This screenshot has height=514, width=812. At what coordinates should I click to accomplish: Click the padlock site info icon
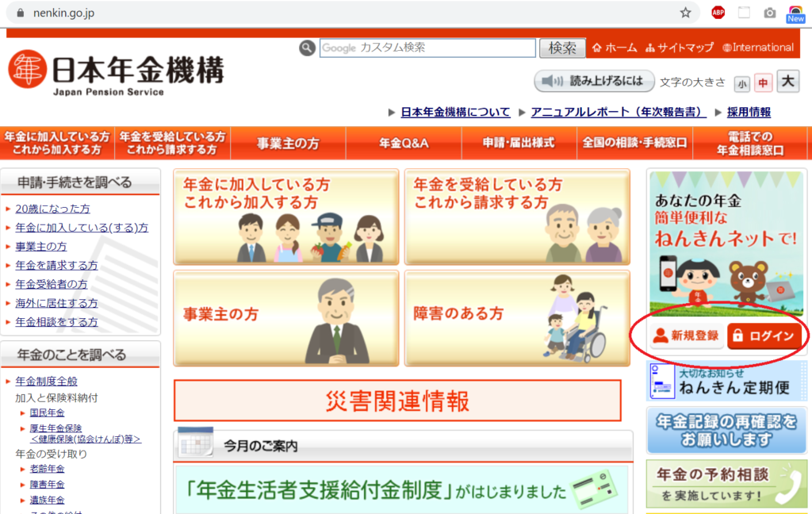click(x=20, y=13)
